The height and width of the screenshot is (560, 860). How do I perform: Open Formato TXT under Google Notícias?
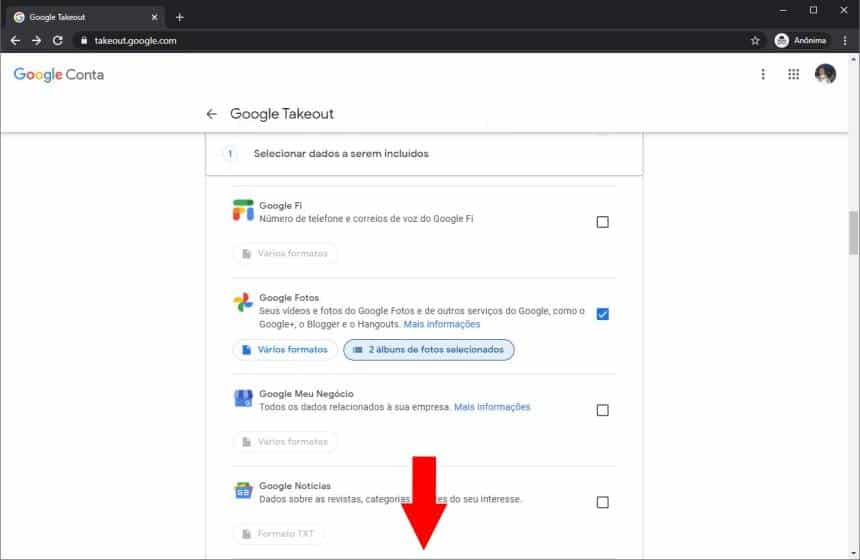coord(278,534)
